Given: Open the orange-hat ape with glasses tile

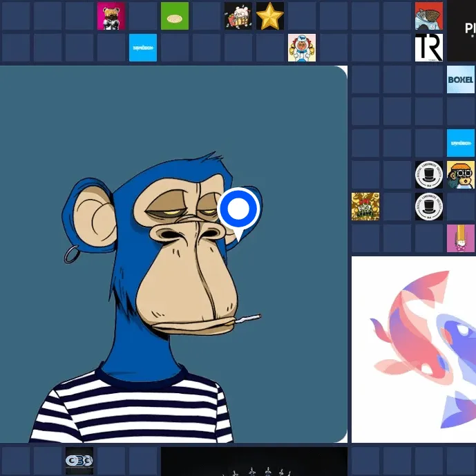Looking at the screenshot, I should pos(461,175).
